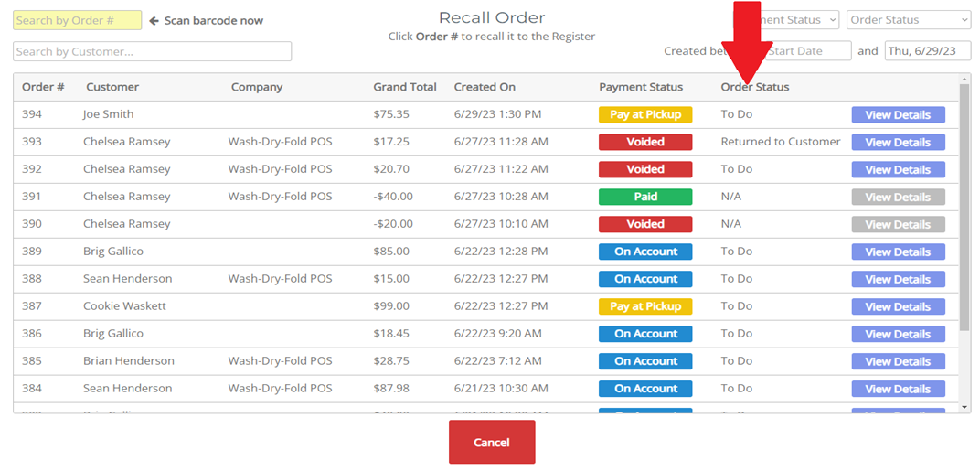Image resolution: width=980 pixels, height=471 pixels.
Task: Click the Company column header
Action: click(257, 87)
